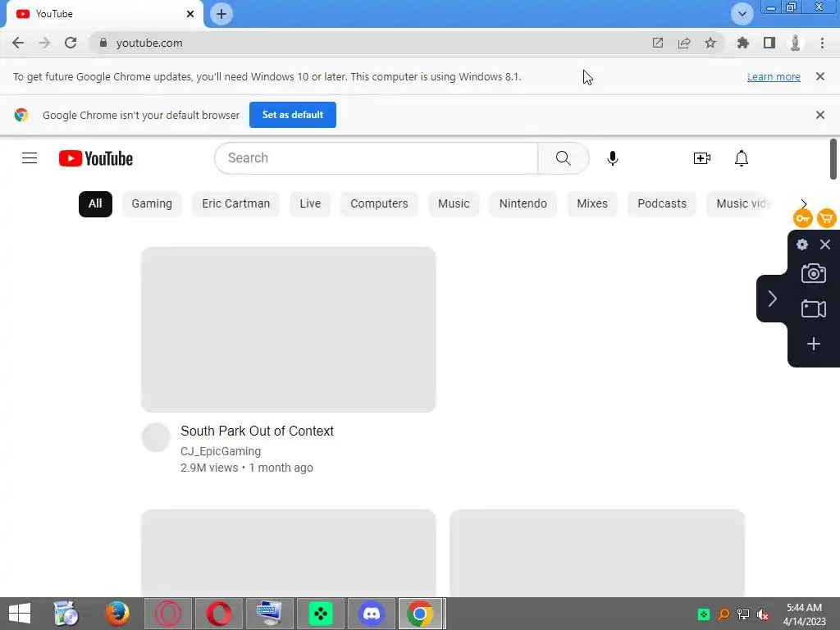Image resolution: width=840 pixels, height=630 pixels.
Task: Bookmark this page with the star
Action: 710,43
